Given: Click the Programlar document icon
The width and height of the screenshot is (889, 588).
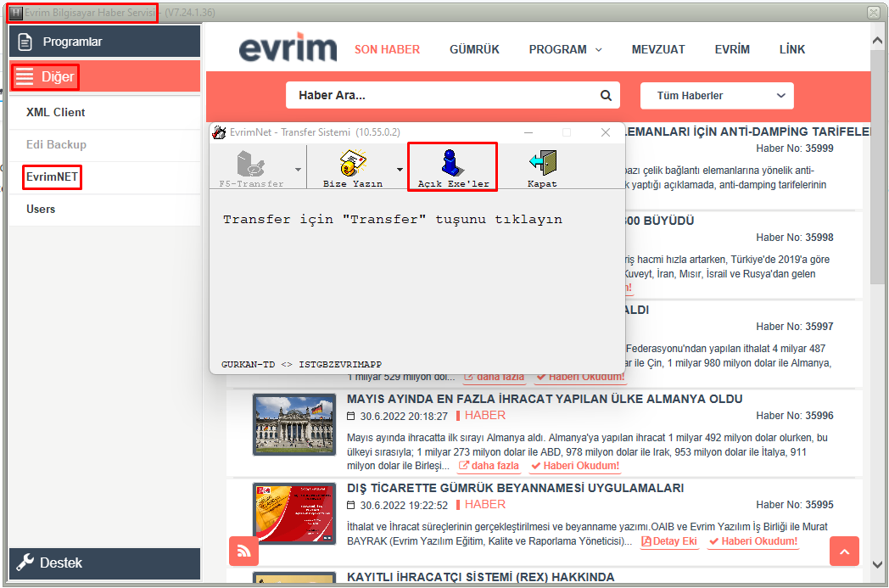Looking at the screenshot, I should point(25,42).
